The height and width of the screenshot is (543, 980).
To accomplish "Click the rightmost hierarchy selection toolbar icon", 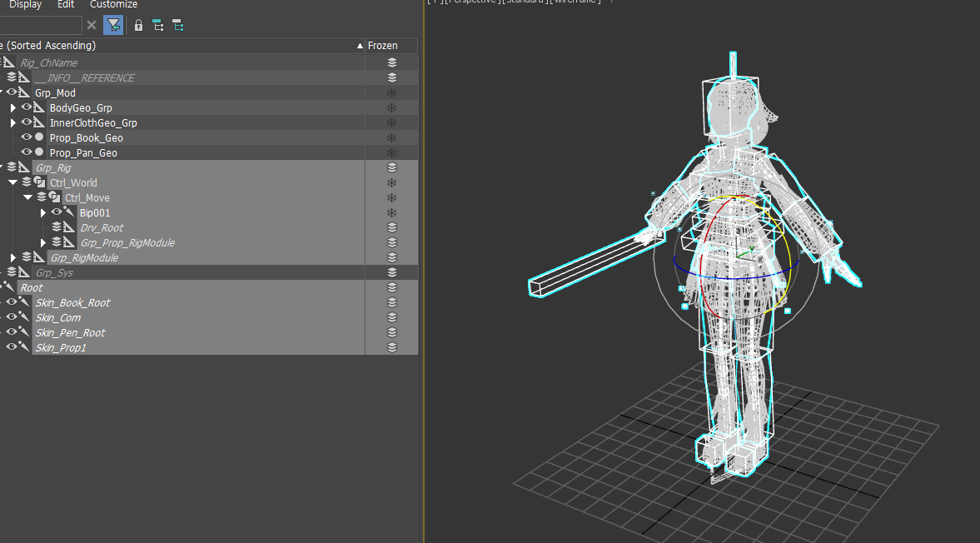I will tap(178, 26).
